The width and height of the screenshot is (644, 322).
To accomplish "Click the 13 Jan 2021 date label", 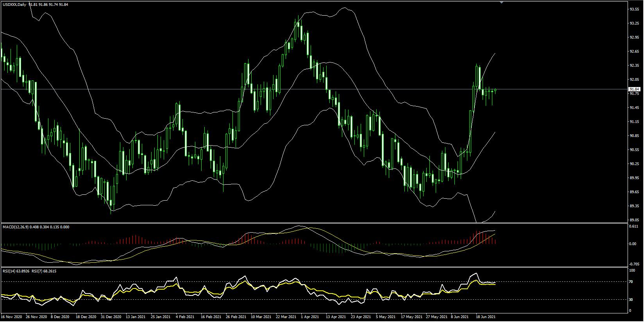I will 136,317.
